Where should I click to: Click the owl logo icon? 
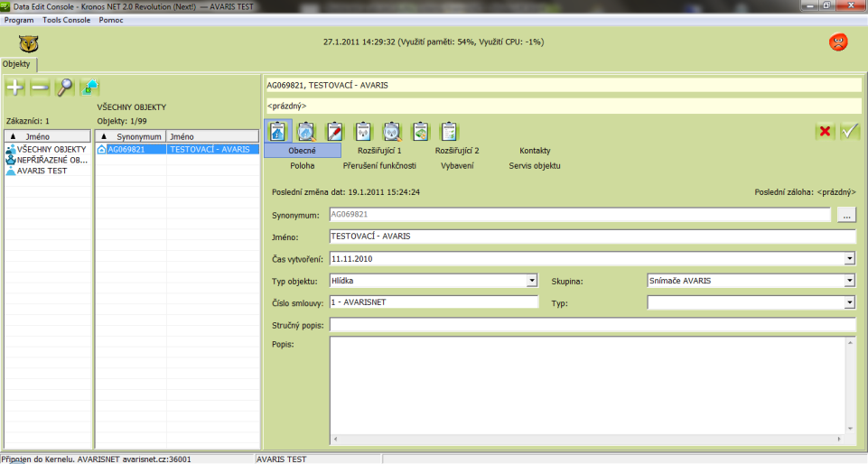[x=28, y=43]
